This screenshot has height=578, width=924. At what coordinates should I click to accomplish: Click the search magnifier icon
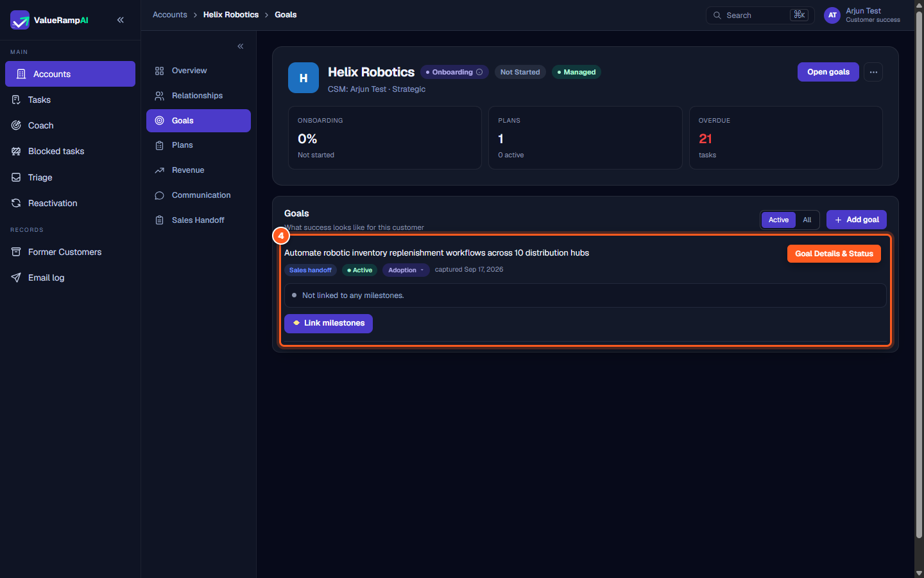pos(717,15)
